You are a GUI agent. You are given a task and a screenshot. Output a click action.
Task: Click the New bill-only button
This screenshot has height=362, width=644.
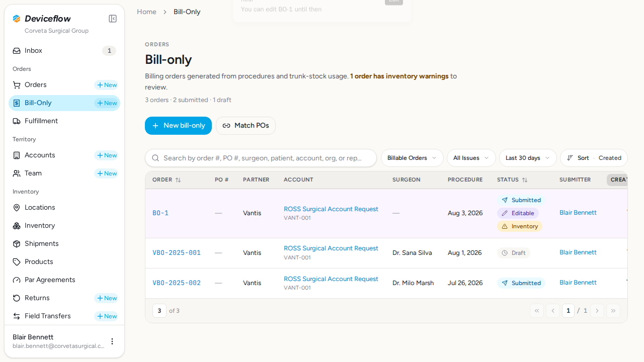tap(178, 126)
